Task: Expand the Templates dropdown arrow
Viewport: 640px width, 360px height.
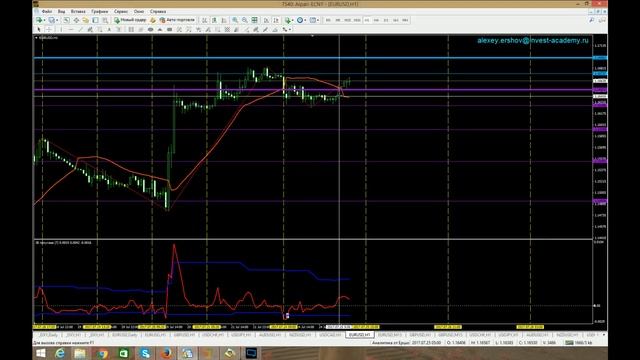Action: tap(318, 20)
